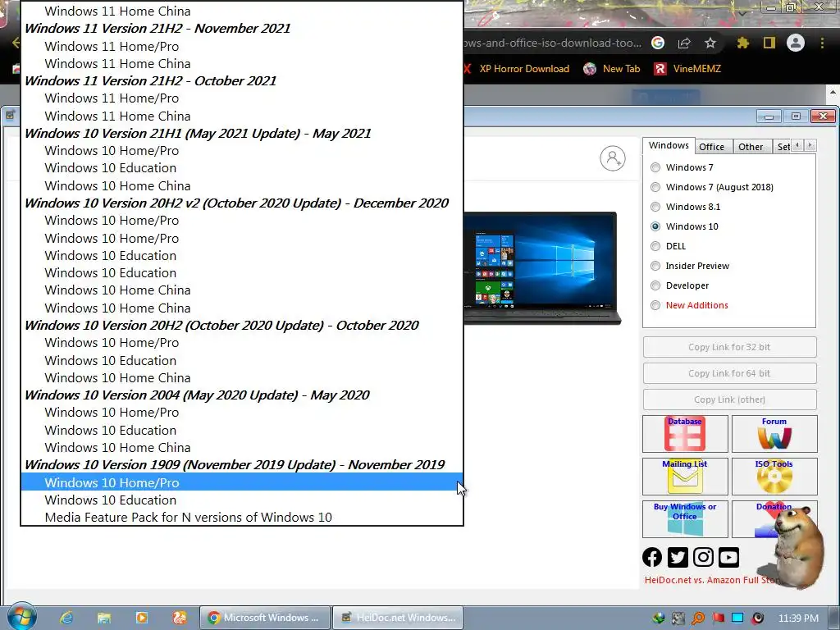The width and height of the screenshot is (840, 630).
Task: Open HeiDoc Twitter icon
Action: (678, 557)
